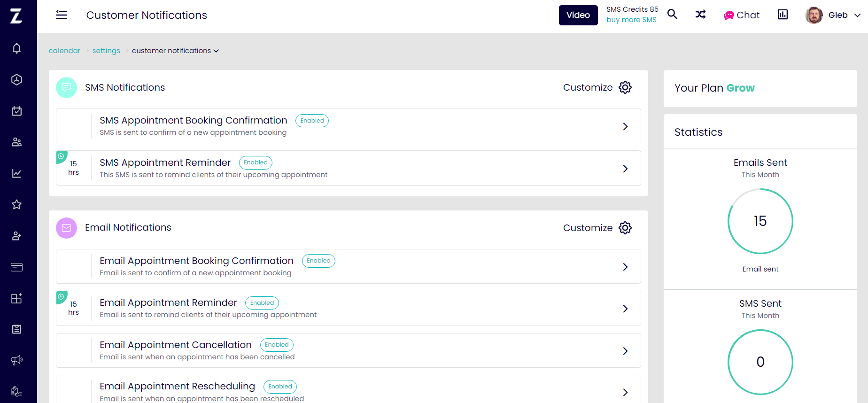Toggle the hamburger menu

pyautogui.click(x=62, y=15)
